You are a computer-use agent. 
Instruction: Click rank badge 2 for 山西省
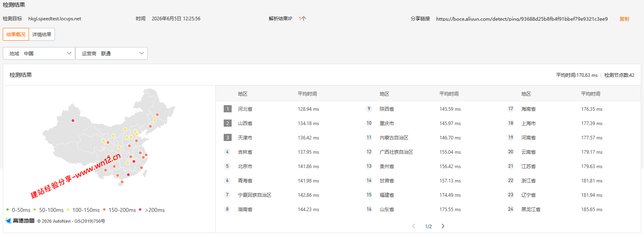228,123
